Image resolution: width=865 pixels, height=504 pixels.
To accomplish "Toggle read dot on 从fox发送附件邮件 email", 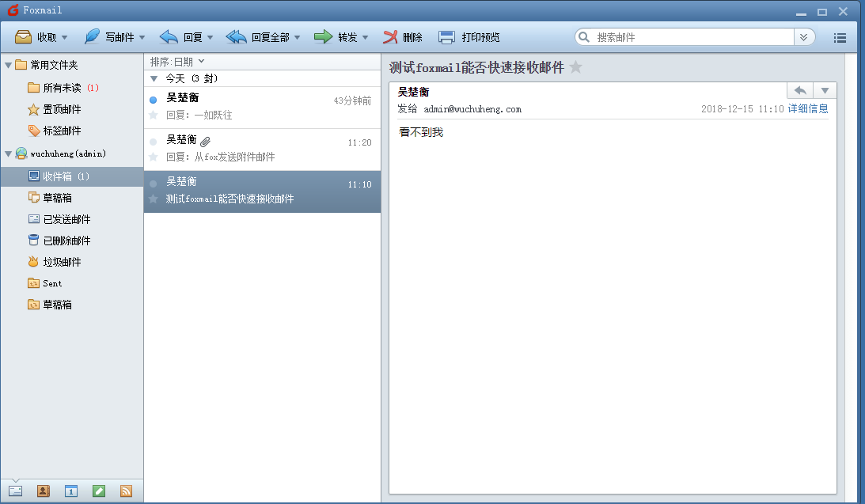I will pyautogui.click(x=154, y=142).
